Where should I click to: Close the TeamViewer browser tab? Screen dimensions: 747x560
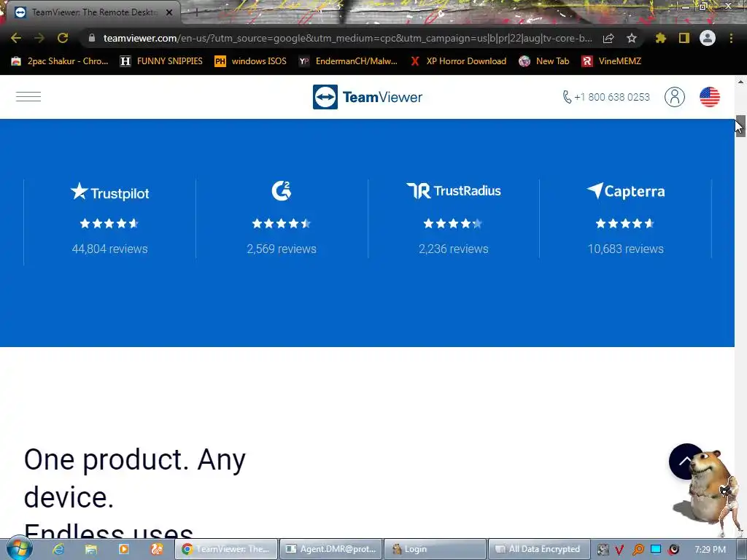pyautogui.click(x=169, y=12)
